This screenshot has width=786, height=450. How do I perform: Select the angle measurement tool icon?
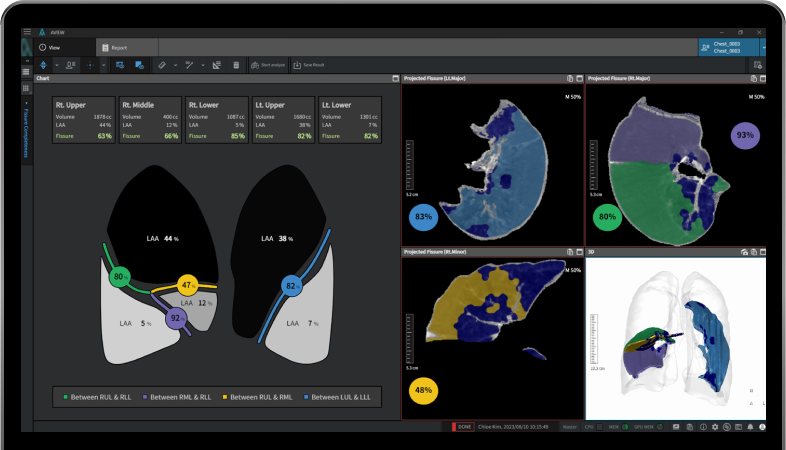(x=188, y=65)
